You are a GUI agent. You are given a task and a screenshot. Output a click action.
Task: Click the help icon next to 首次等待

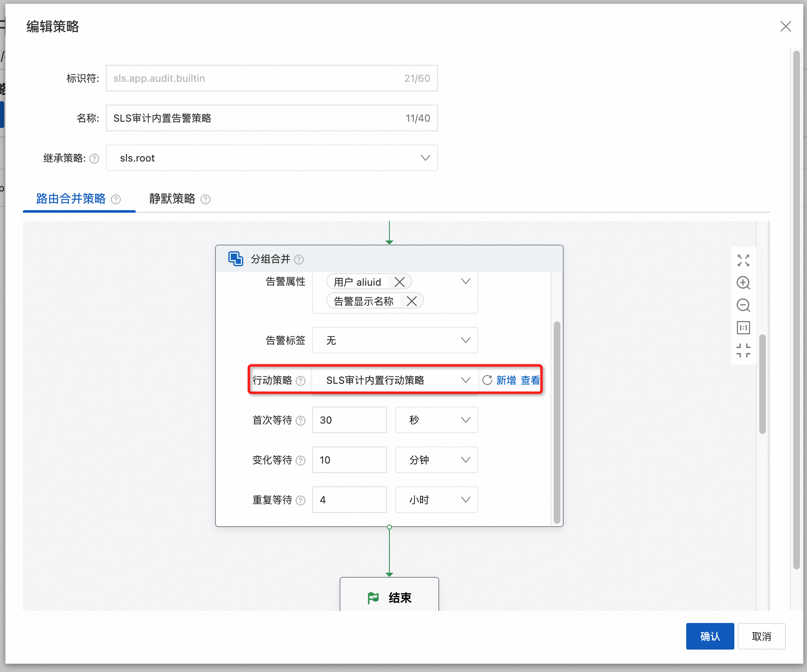(301, 421)
